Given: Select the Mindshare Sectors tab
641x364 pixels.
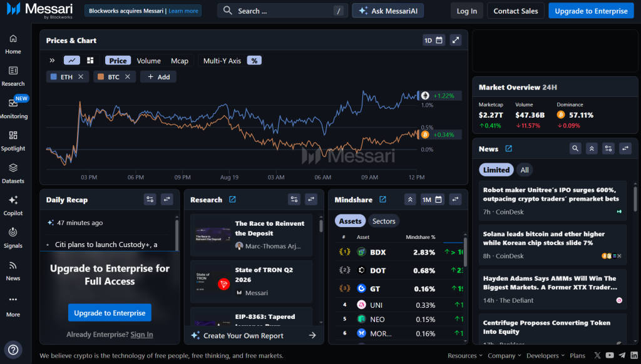Looking at the screenshot, I should [384, 221].
